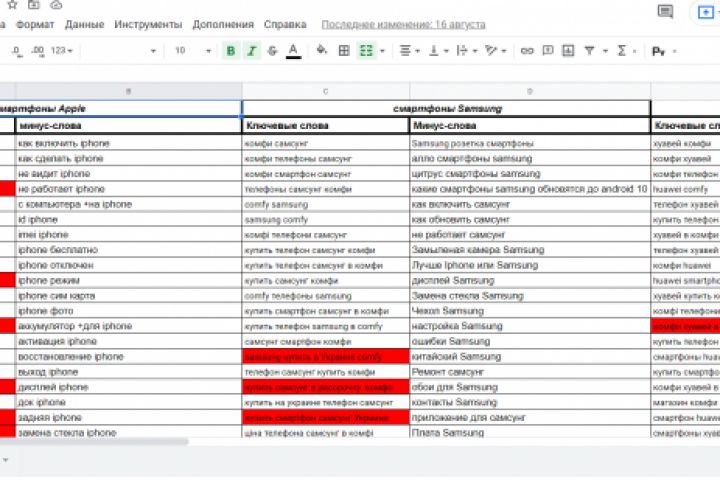
Task: Expand vertical align dropdown arrow
Action: [x=446, y=51]
